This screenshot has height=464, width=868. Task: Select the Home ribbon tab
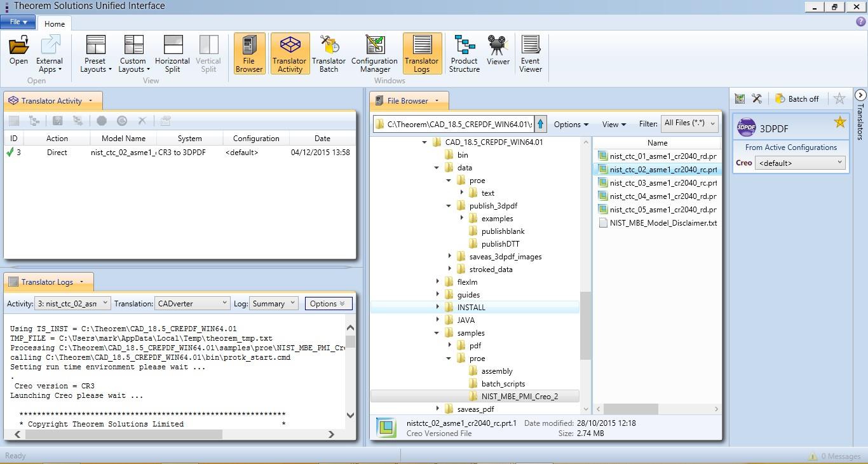54,24
